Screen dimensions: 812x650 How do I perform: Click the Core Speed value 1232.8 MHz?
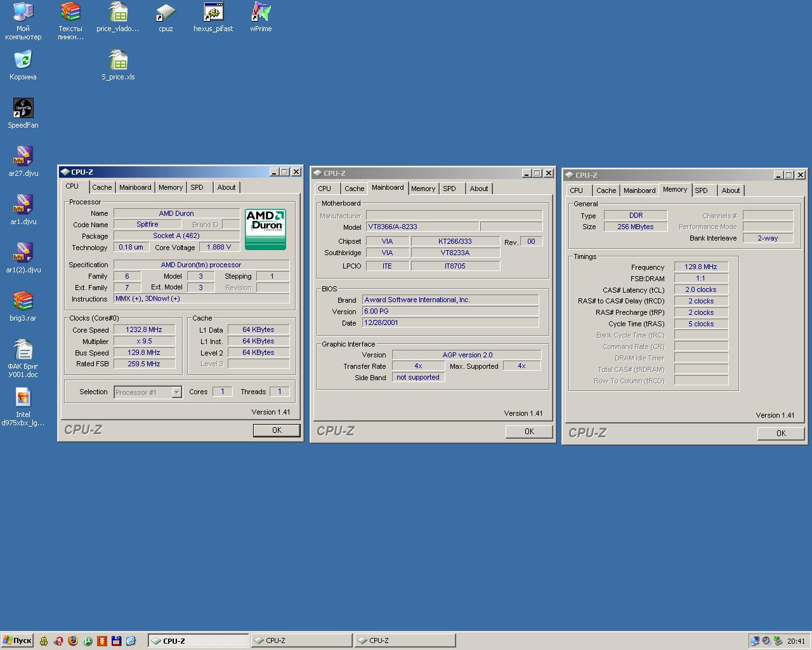pyautogui.click(x=143, y=330)
